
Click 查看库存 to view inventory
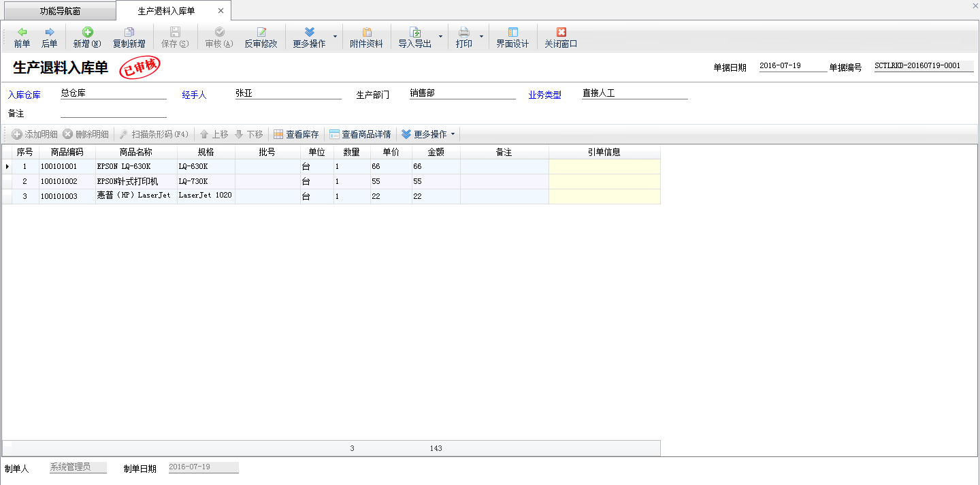(296, 134)
